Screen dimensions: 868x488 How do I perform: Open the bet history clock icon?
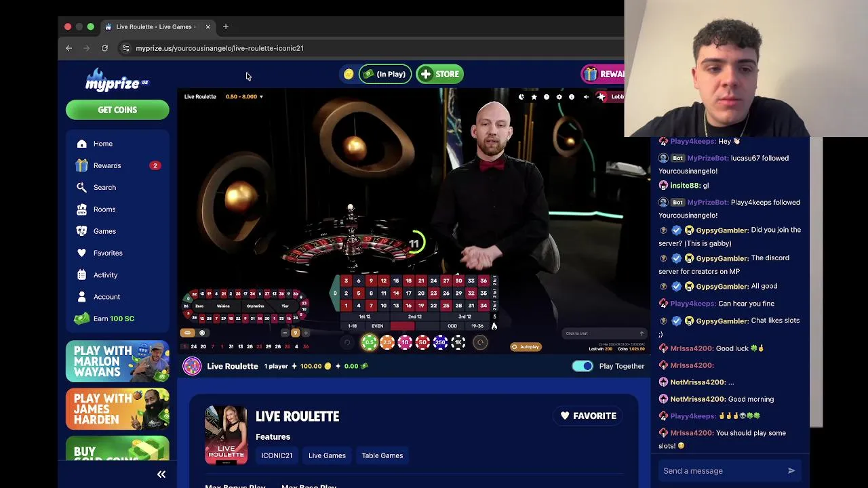click(547, 97)
